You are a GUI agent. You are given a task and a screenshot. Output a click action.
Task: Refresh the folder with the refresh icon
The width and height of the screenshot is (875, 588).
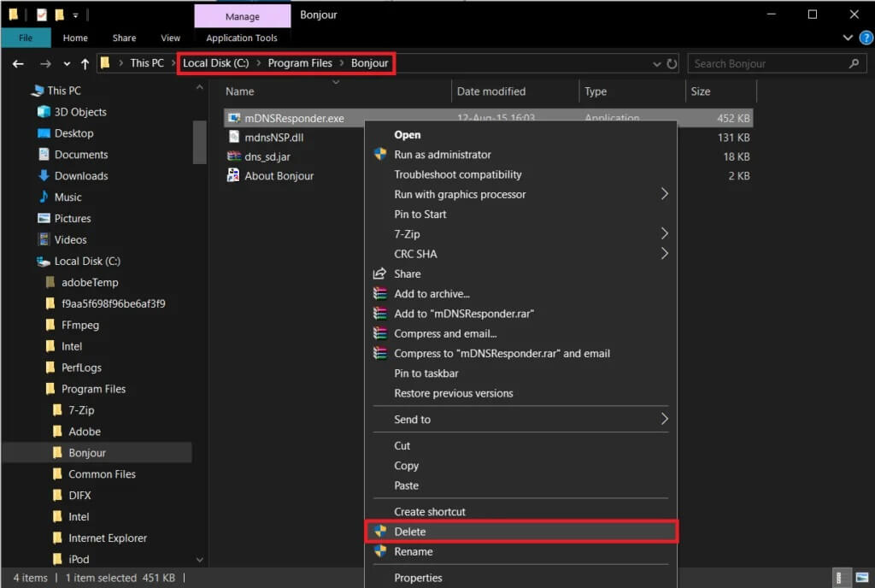(672, 63)
